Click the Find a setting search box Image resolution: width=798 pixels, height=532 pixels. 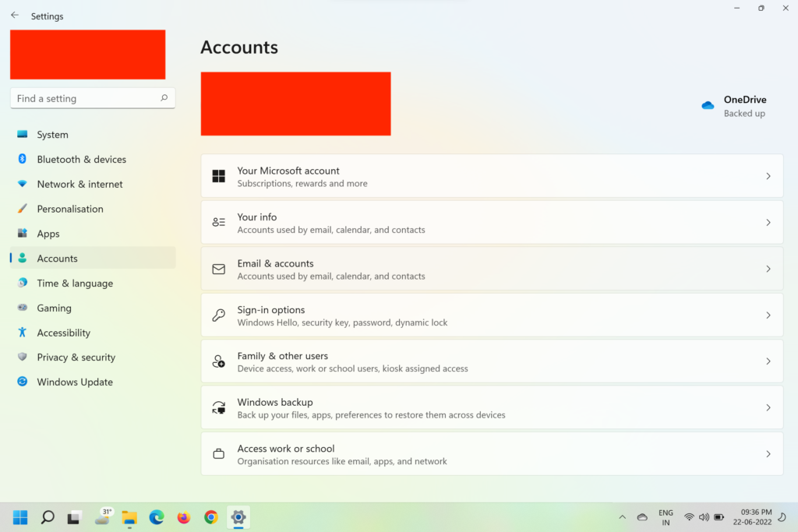[x=86, y=99]
